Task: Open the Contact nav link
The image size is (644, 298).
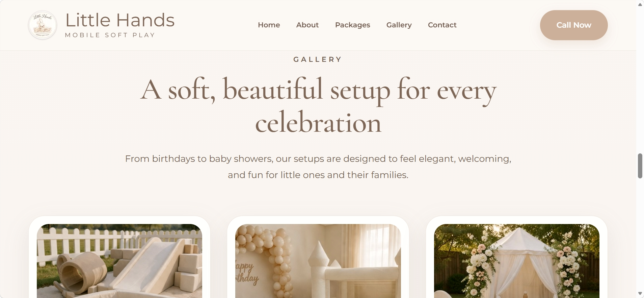Action: click(442, 25)
